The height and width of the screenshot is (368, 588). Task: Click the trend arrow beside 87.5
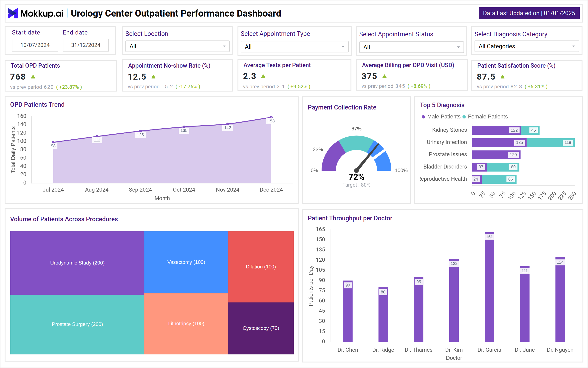click(x=503, y=77)
